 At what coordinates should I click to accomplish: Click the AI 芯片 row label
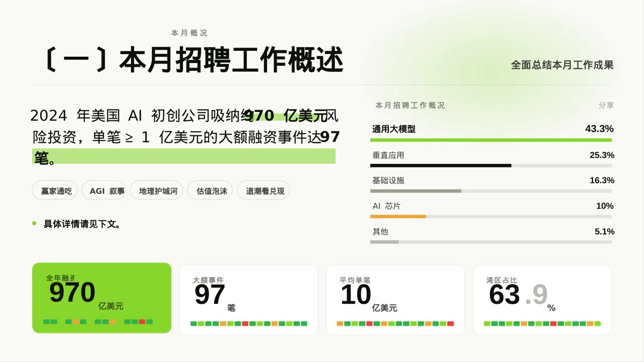[x=386, y=206]
